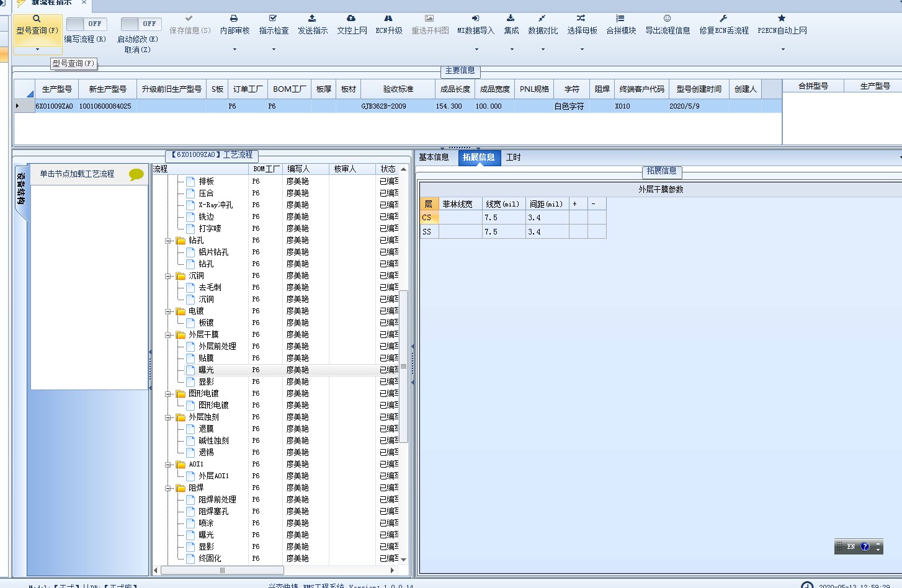Close the 新流程指示 document tab
Viewport: 902px width, 588px height.
[84, 2]
